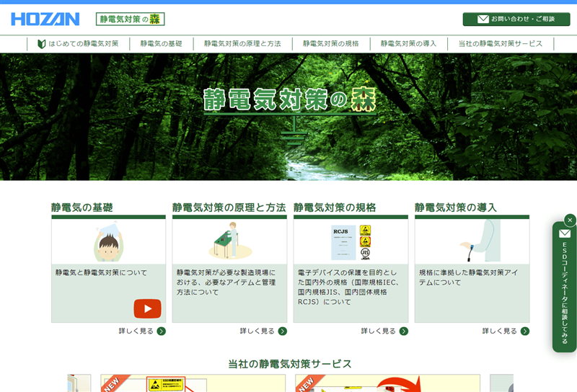Click arrow icon under 静電気対策の規格 card
577x392 pixels.
(x=403, y=331)
